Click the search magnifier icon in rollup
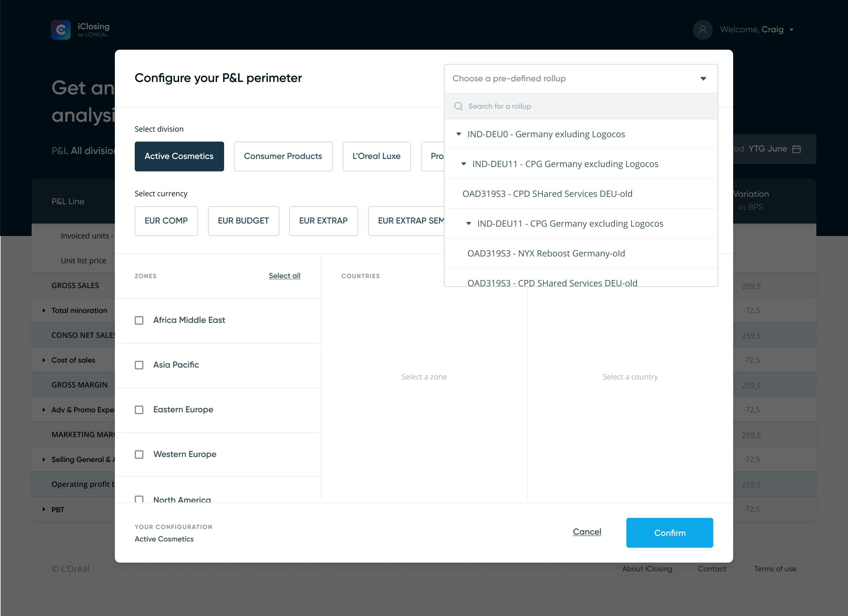 click(458, 106)
